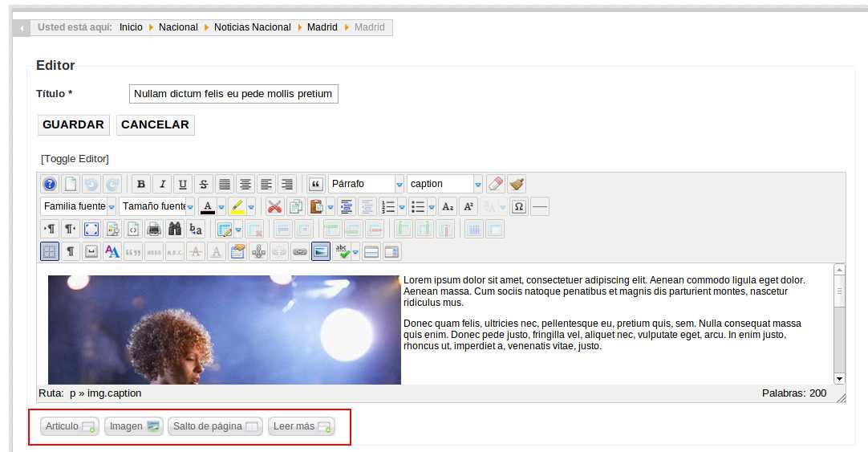Image resolution: width=868 pixels, height=452 pixels.
Task: Open the Párrafo format dropdown
Action: [366, 184]
